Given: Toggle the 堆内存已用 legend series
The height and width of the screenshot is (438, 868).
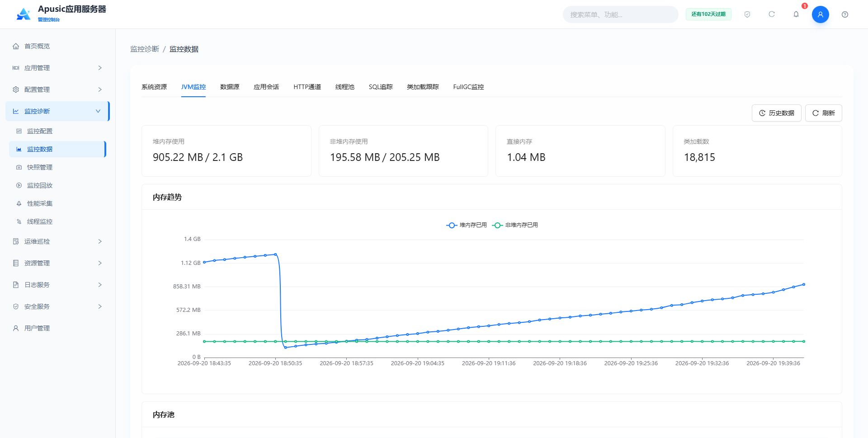Looking at the screenshot, I should [467, 225].
